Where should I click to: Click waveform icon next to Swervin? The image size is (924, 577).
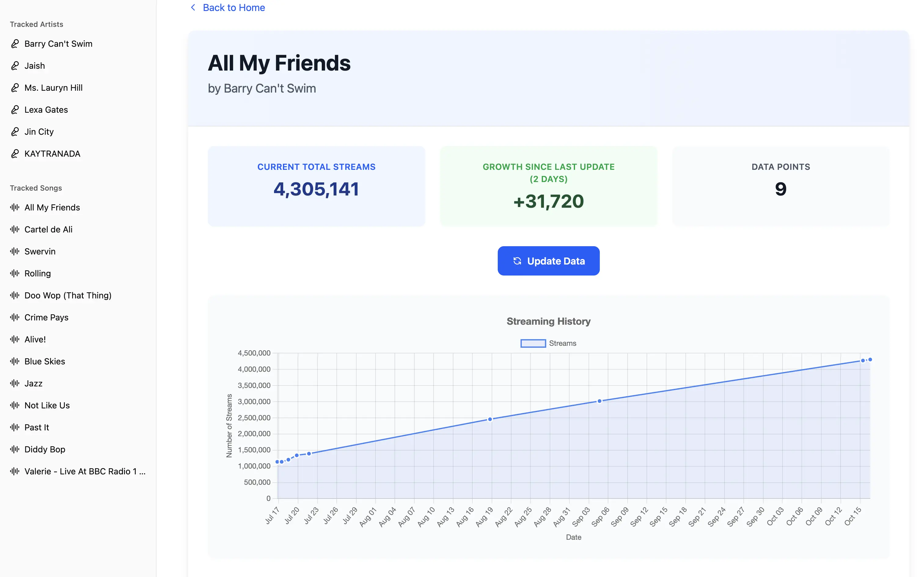tap(15, 251)
